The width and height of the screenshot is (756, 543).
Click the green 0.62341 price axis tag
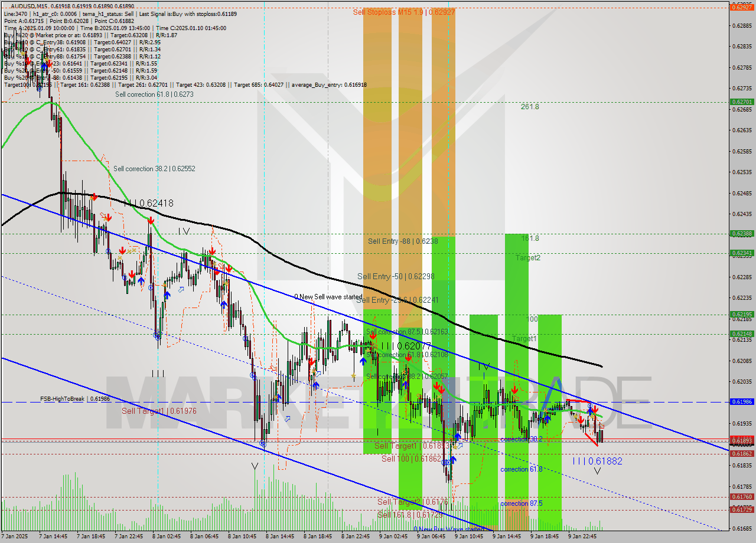pos(741,253)
